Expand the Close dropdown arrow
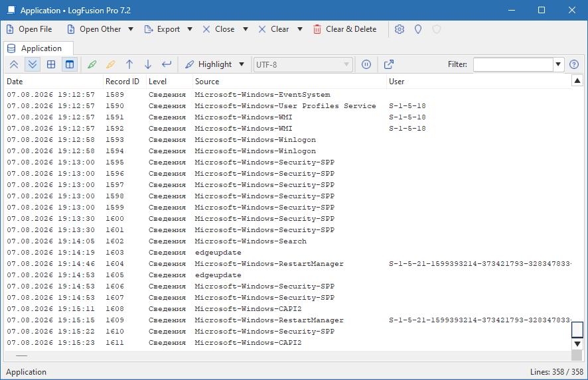The width and height of the screenshot is (588, 380). pyautogui.click(x=246, y=29)
